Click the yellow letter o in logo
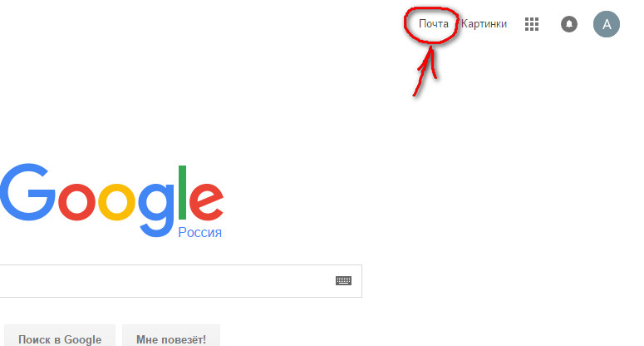The image size is (644, 346). coord(116,202)
